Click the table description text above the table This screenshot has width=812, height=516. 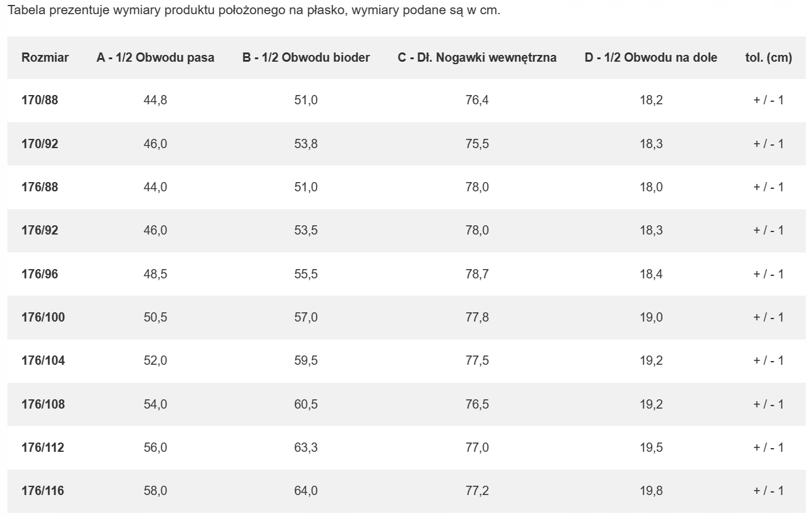[253, 11]
